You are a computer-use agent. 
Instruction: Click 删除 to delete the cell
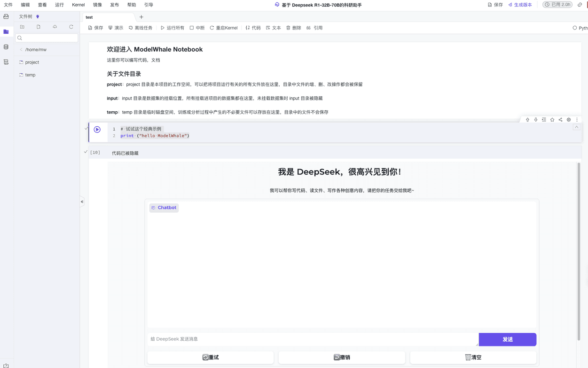[293, 28]
